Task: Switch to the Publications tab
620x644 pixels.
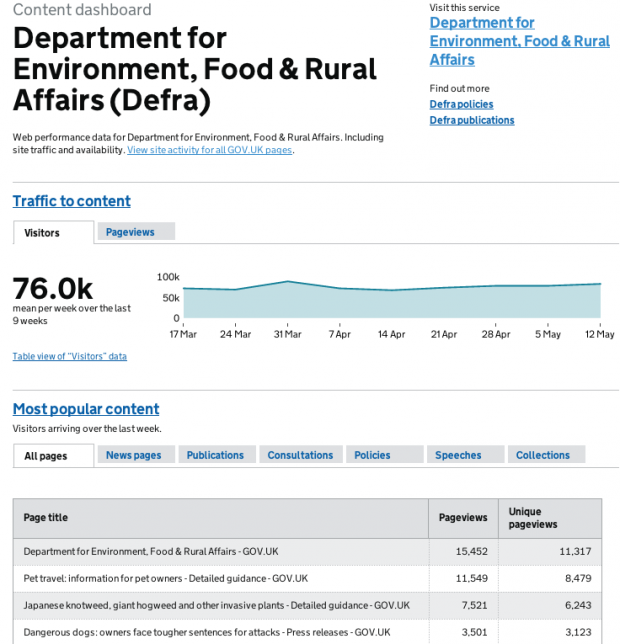Action: coord(217,455)
